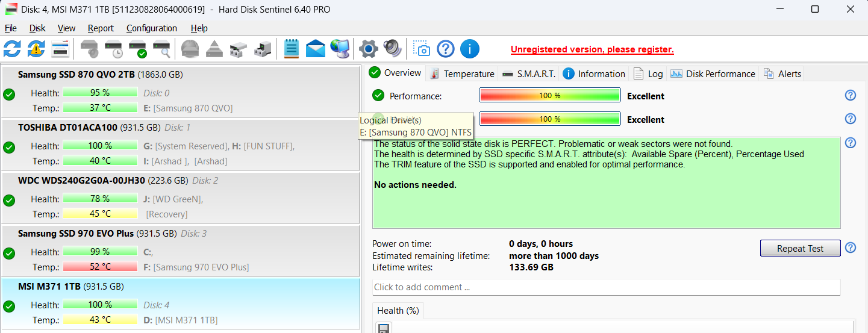Viewport: 868px width, 333px height.
Task: Click the Performance 100 % bar
Action: coord(549,96)
